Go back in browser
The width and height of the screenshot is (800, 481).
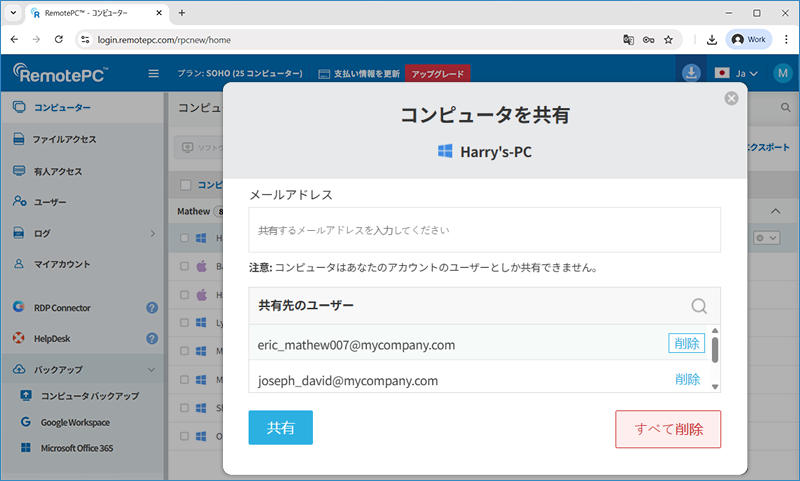coord(14,39)
